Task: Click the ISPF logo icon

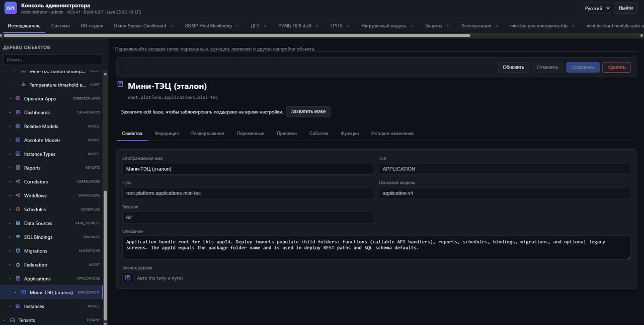Action: click(x=11, y=8)
